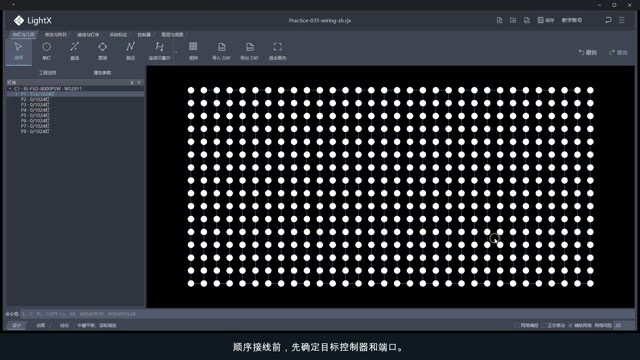Viewport: 640px width, 360px height.
Task: Click the bottom-left lamp in the matrix
Action: tap(191, 283)
